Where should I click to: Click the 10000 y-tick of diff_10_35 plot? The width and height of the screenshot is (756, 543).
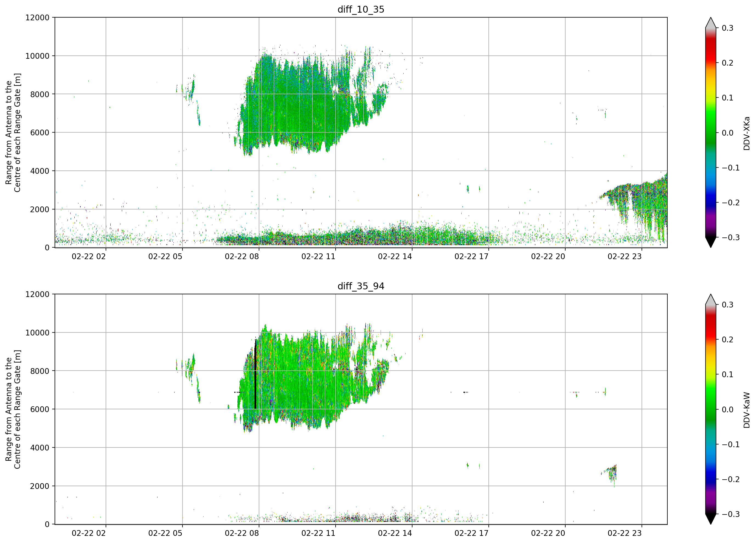click(37, 56)
